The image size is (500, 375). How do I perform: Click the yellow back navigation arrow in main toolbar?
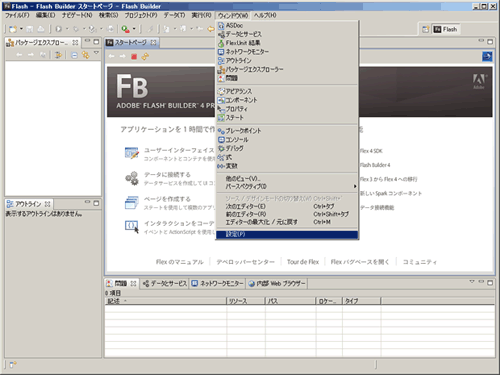[x=211, y=29]
